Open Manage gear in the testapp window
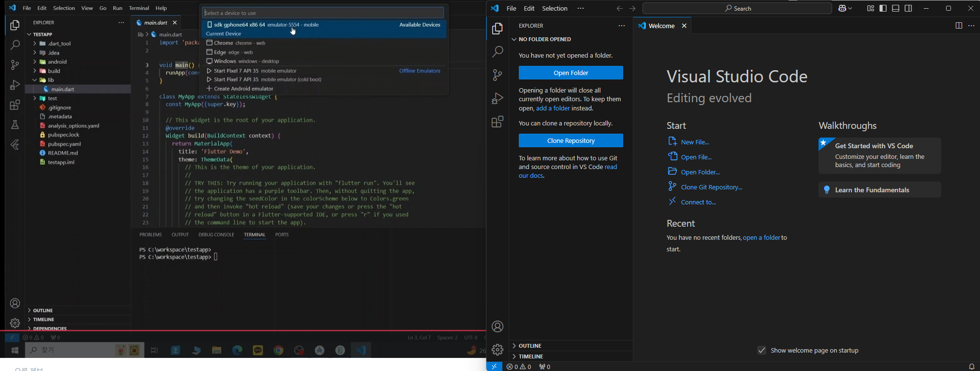The image size is (980, 371). (15, 323)
